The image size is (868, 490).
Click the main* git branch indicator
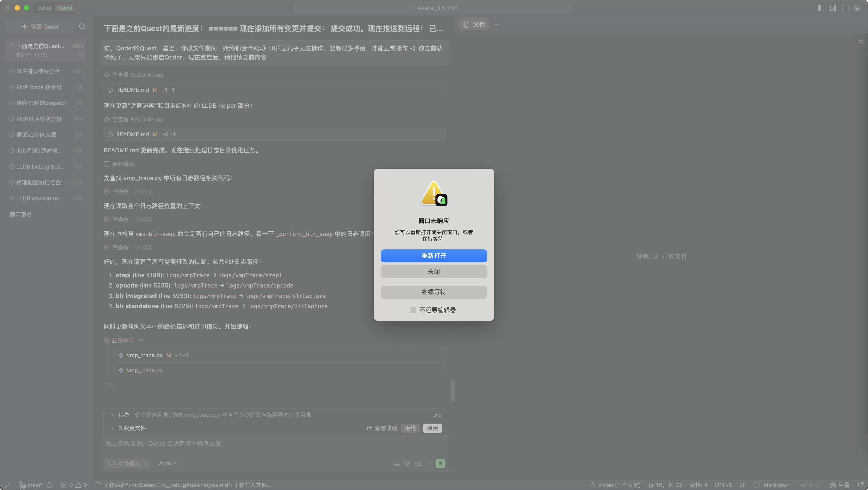point(31,485)
